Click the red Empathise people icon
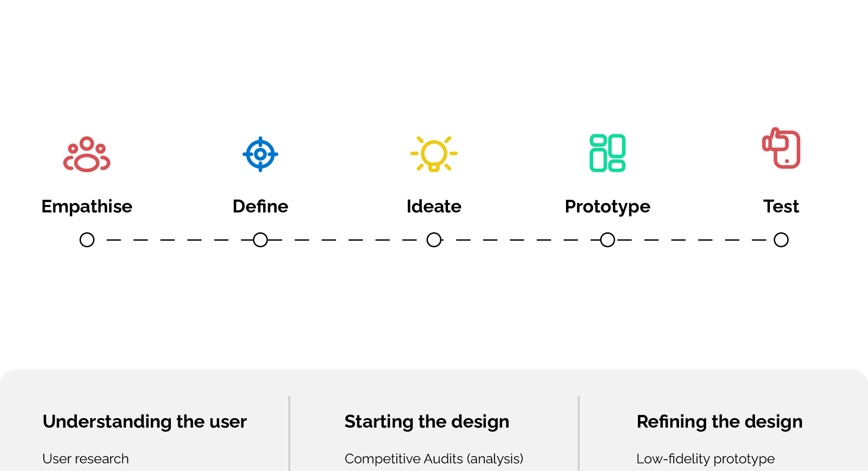 pyautogui.click(x=87, y=154)
